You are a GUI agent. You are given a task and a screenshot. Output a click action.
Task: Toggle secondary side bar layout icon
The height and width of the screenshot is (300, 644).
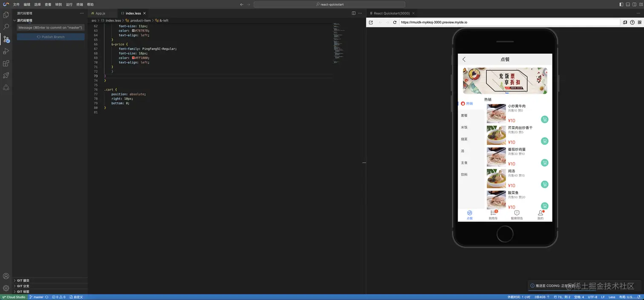coord(634,4)
